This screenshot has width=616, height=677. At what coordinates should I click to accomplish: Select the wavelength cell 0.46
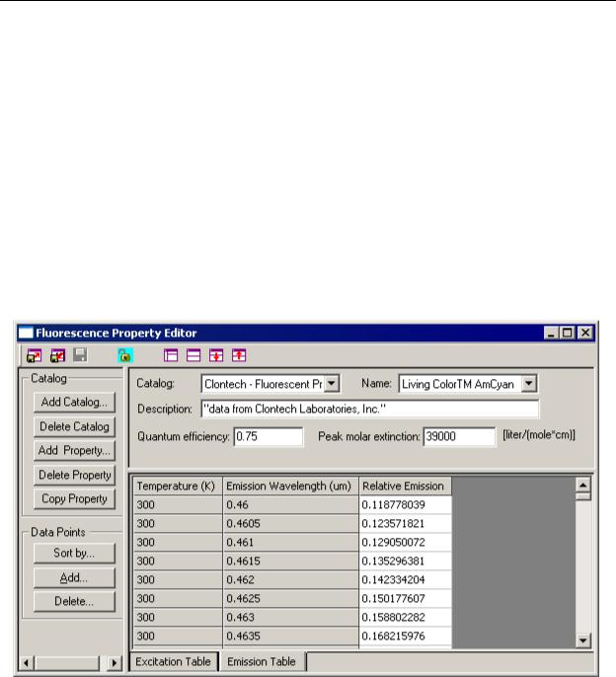[x=290, y=504]
